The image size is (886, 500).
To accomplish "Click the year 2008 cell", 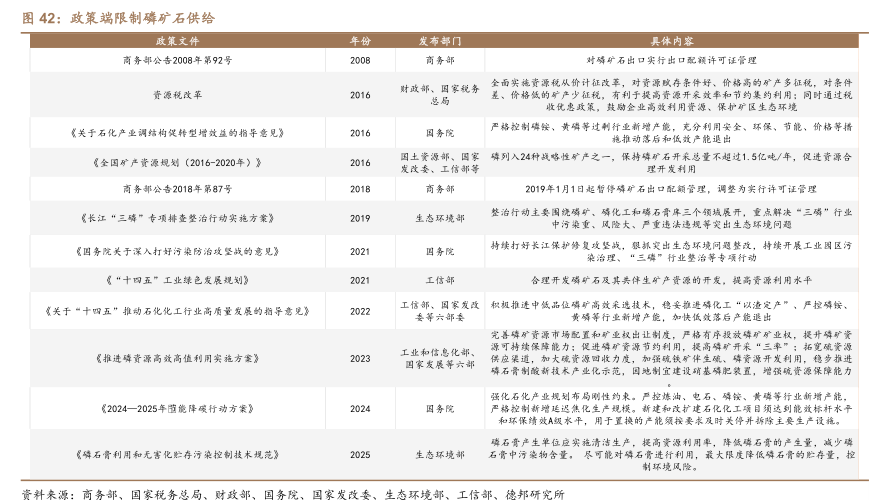I will (360, 60).
